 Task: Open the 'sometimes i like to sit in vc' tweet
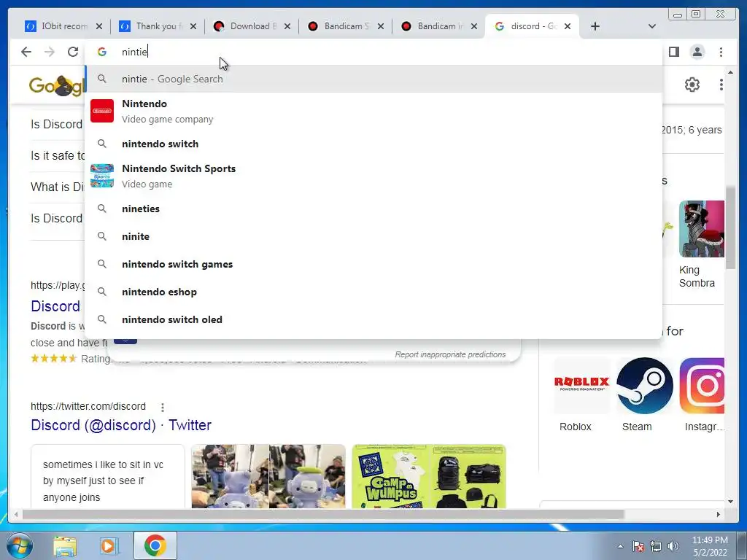pyautogui.click(x=108, y=476)
